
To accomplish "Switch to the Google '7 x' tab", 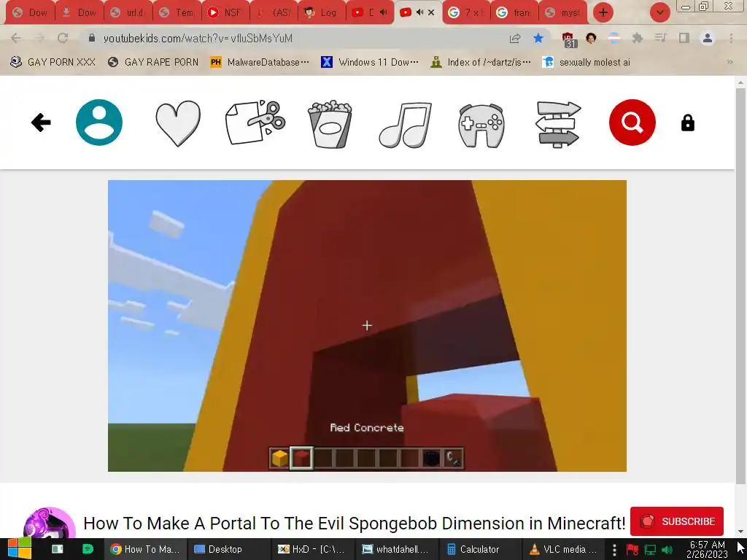I will (466, 13).
